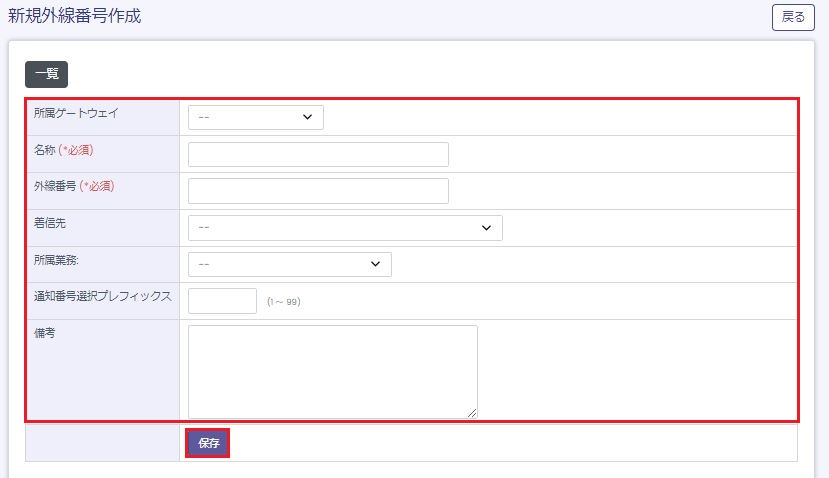Click inside the 備考 textarea
Screen dimensions: 829x478
(332, 370)
